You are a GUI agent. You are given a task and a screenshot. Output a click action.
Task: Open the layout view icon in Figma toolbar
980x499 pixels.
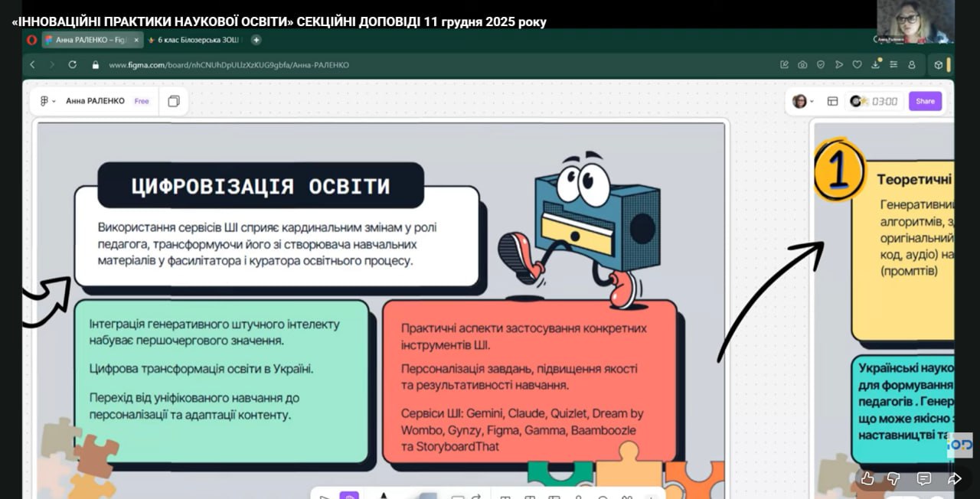coord(832,101)
